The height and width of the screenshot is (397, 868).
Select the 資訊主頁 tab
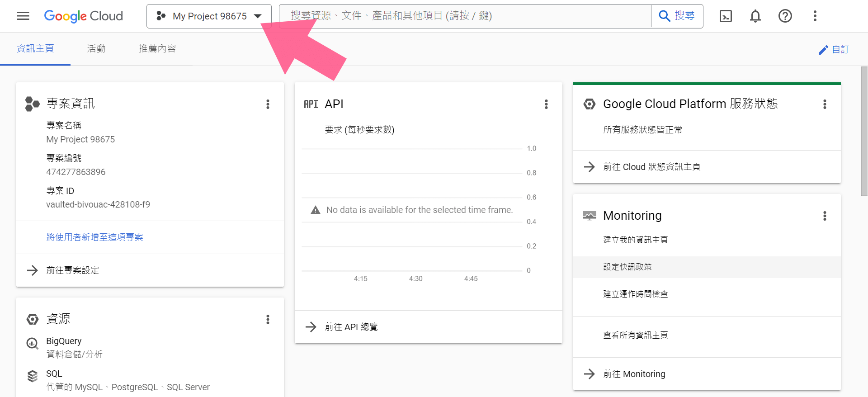coord(35,48)
